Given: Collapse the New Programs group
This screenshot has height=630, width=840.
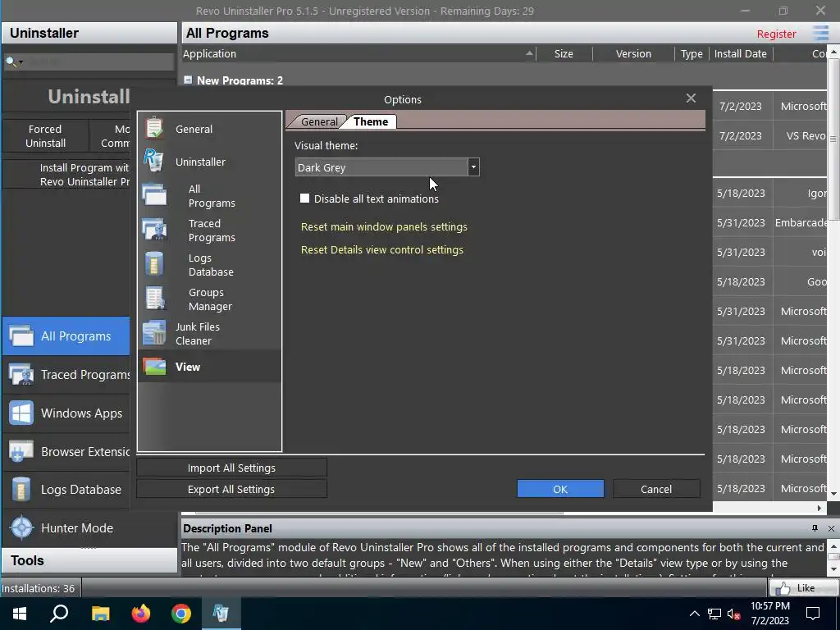Looking at the screenshot, I should (188, 80).
